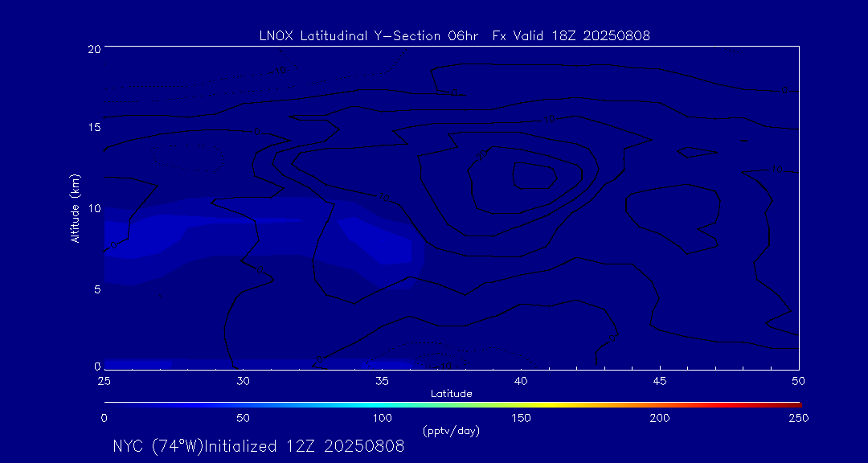
Task: Click the color bar at the 100 mark
Action: coord(383,403)
